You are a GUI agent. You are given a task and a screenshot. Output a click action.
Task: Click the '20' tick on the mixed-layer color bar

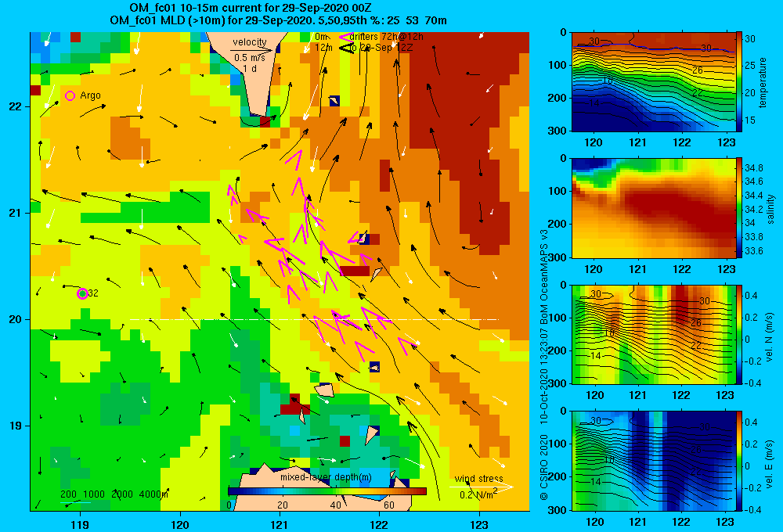point(283,505)
